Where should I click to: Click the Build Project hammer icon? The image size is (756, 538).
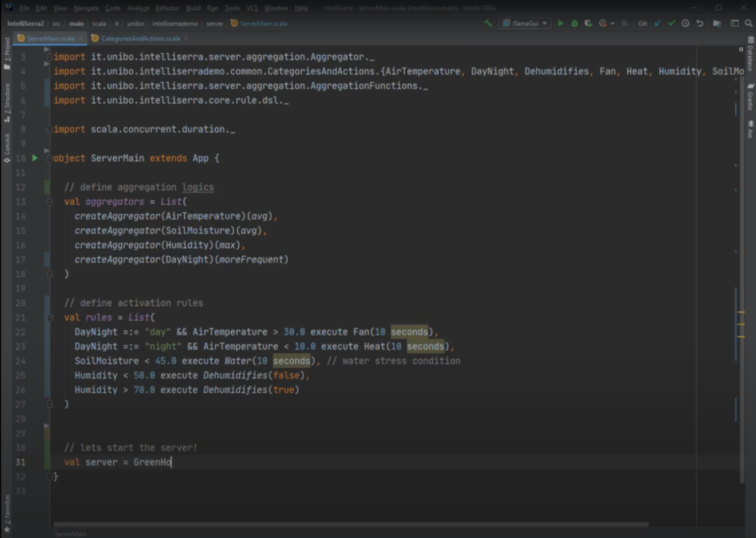(488, 23)
